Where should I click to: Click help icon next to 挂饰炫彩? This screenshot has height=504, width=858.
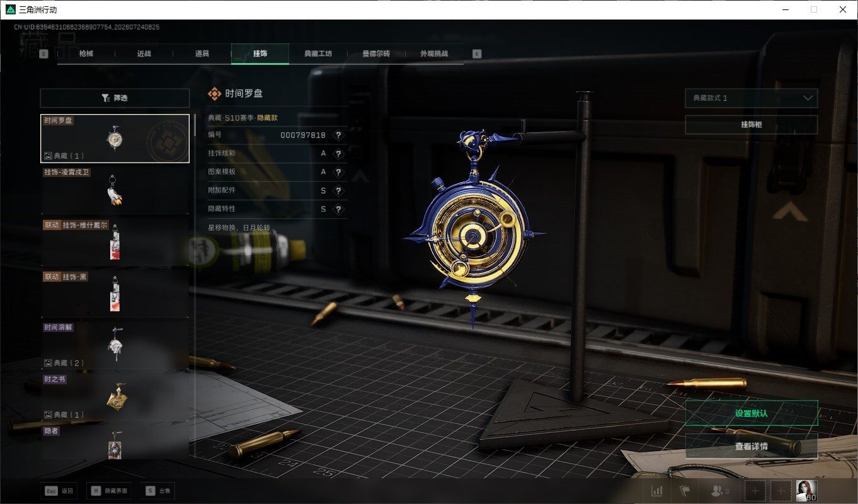click(338, 154)
